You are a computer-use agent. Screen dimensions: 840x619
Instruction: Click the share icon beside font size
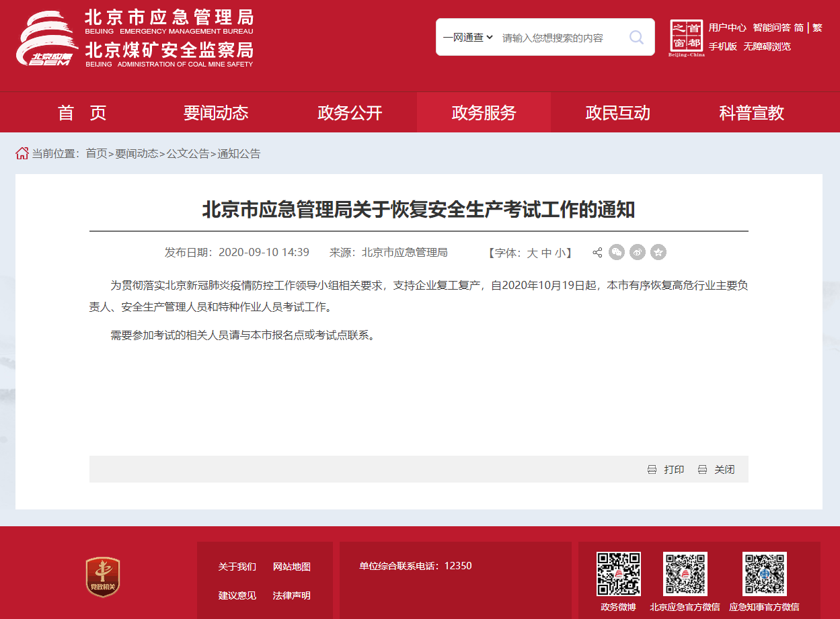tap(597, 253)
